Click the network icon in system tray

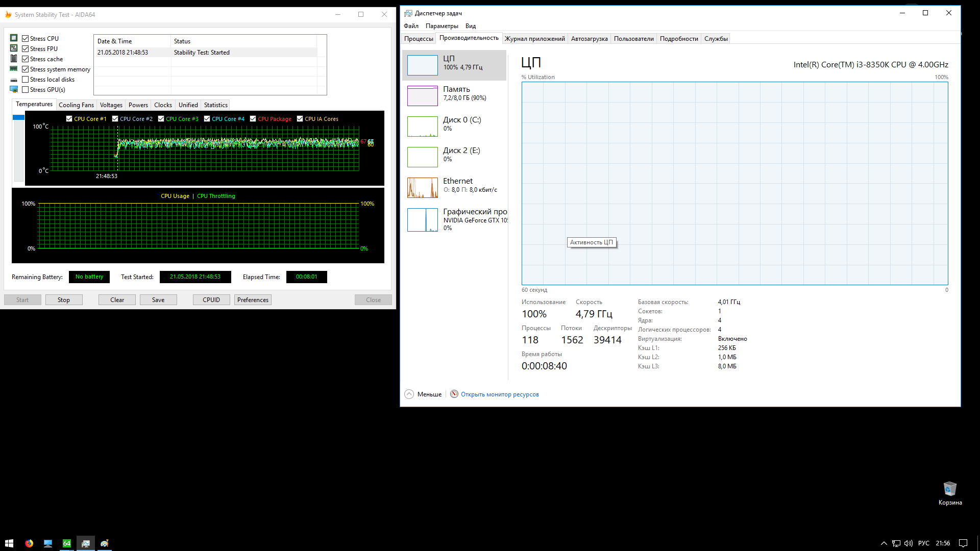click(896, 543)
